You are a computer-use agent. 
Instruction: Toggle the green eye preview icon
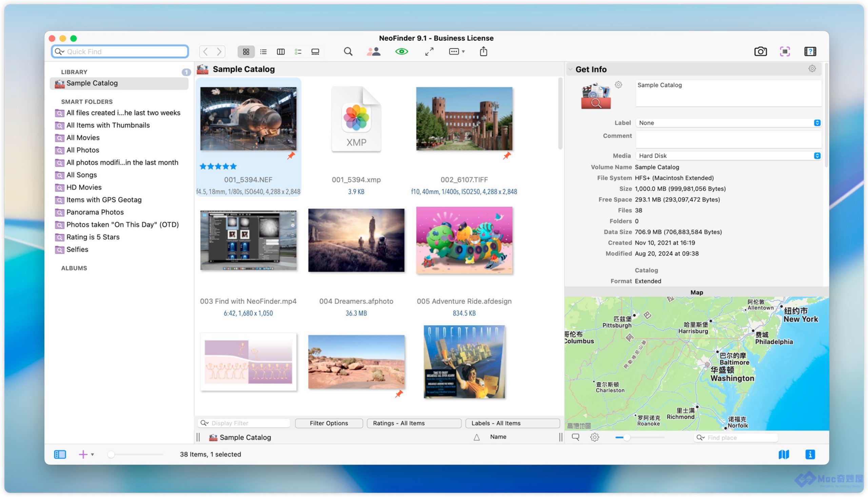(x=401, y=52)
